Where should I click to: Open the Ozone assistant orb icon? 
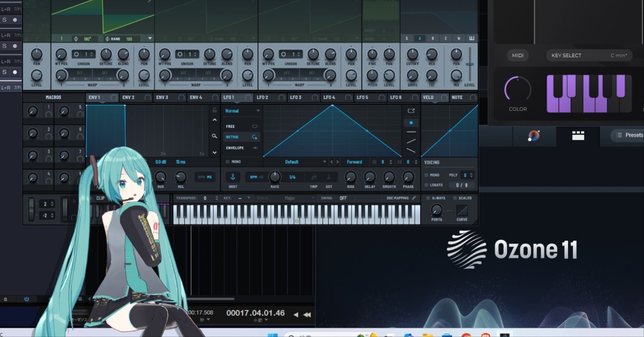(x=534, y=136)
